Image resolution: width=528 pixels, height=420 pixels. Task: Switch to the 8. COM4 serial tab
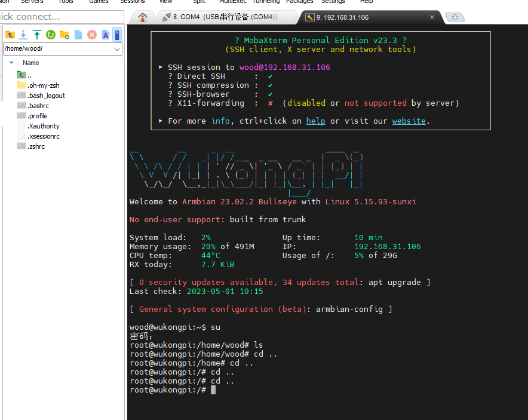[x=225, y=17]
